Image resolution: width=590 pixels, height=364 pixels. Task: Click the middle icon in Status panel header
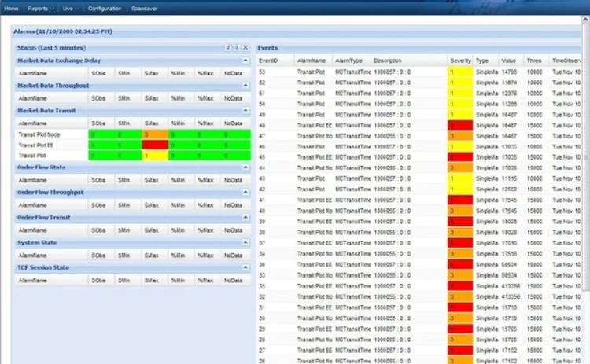click(x=237, y=47)
